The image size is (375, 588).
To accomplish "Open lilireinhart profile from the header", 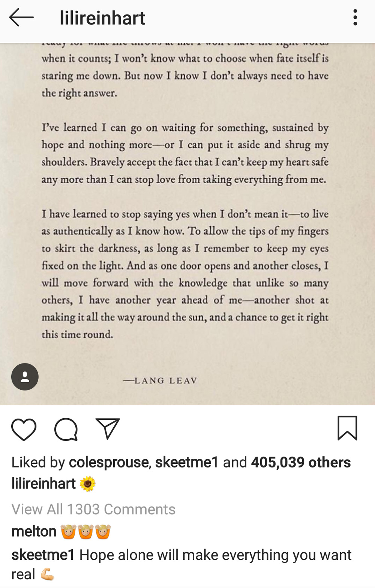I will pyautogui.click(x=102, y=18).
